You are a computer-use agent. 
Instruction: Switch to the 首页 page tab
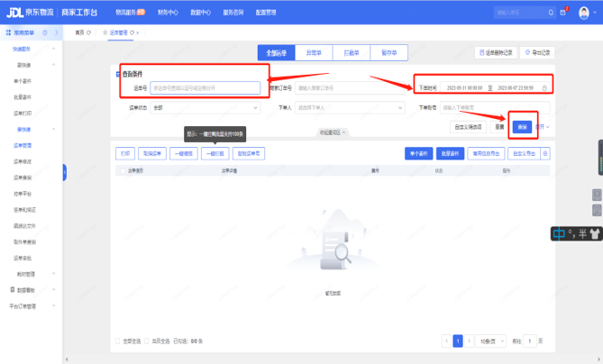[x=79, y=32]
